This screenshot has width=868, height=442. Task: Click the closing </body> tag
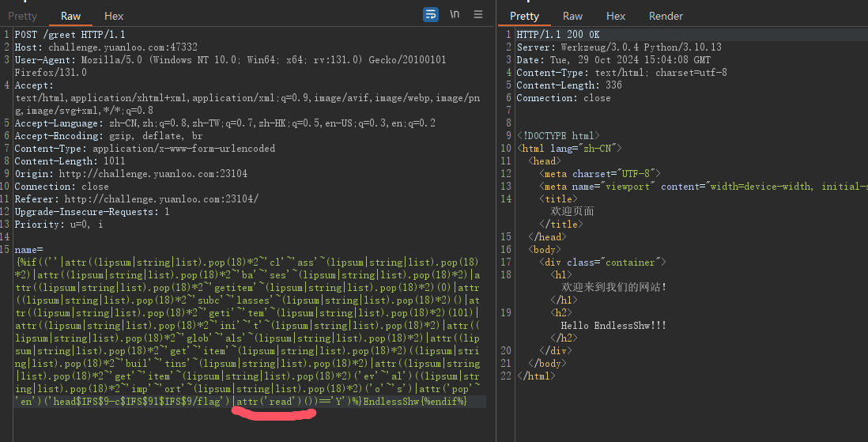point(547,364)
